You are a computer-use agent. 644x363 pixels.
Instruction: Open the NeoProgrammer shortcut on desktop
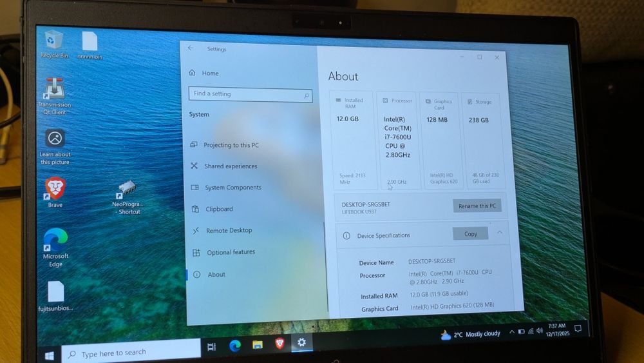pyautogui.click(x=128, y=198)
